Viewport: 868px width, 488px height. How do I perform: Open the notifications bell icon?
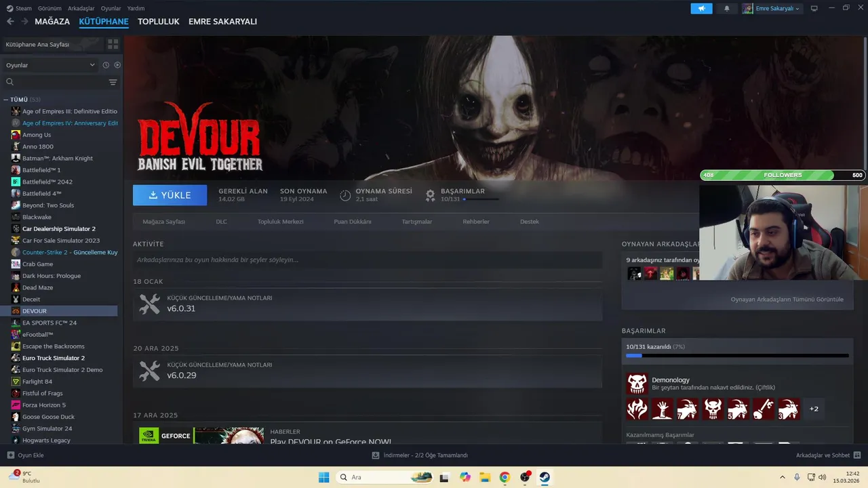tap(727, 8)
